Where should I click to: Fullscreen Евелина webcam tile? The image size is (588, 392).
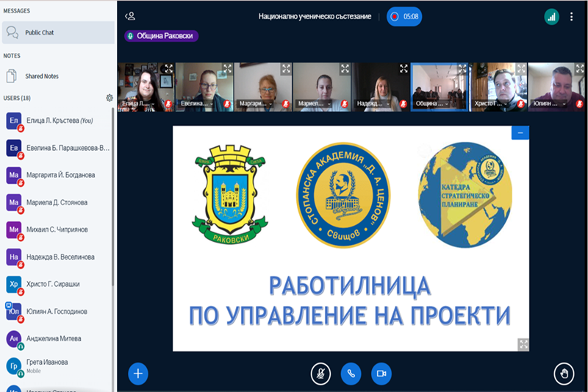228,68
